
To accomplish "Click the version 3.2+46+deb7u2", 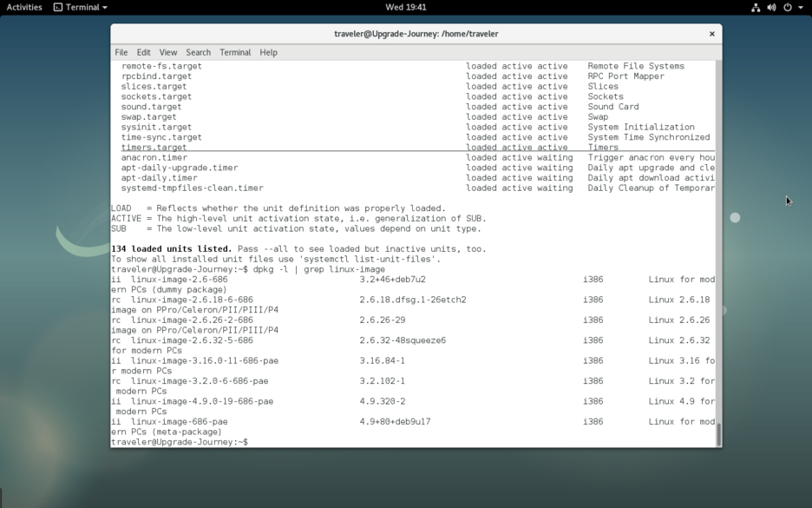I will click(392, 280).
